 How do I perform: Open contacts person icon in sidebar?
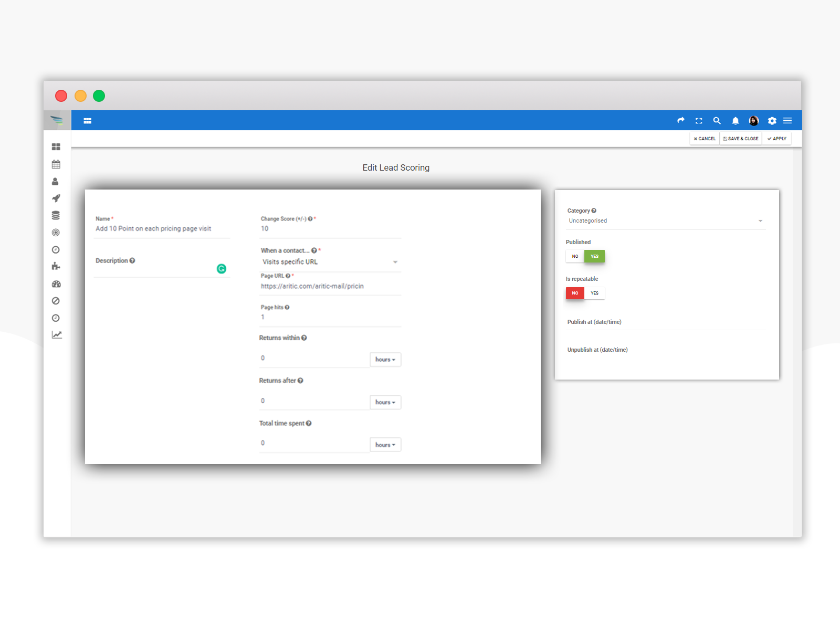[55, 182]
